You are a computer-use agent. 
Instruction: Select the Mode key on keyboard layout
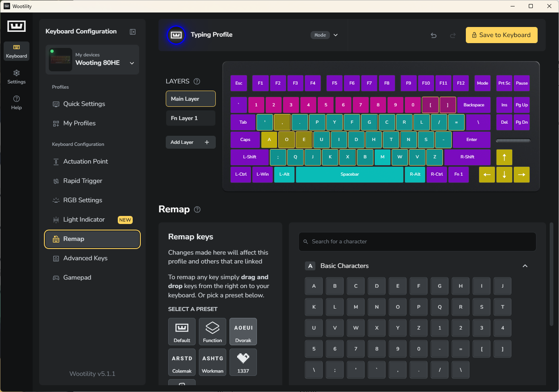[x=482, y=83]
